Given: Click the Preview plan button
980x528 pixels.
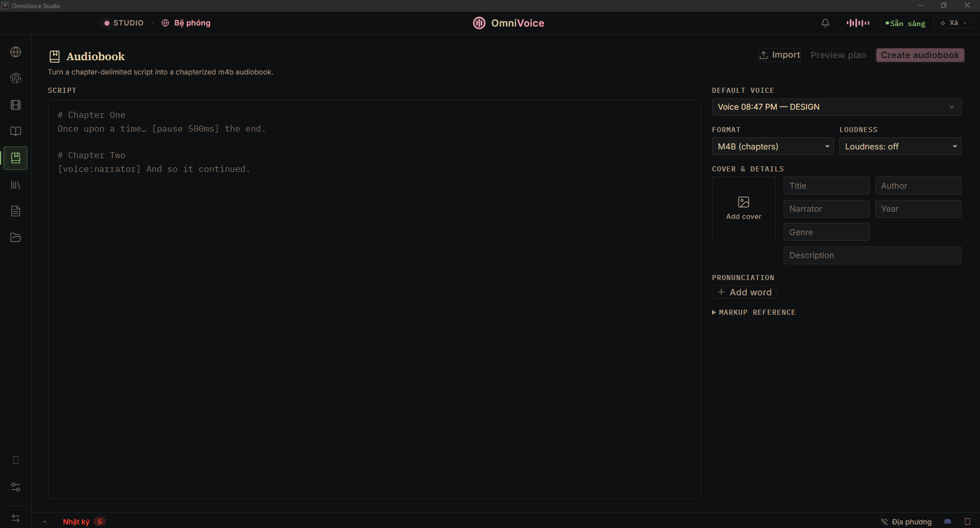Looking at the screenshot, I should click(838, 55).
